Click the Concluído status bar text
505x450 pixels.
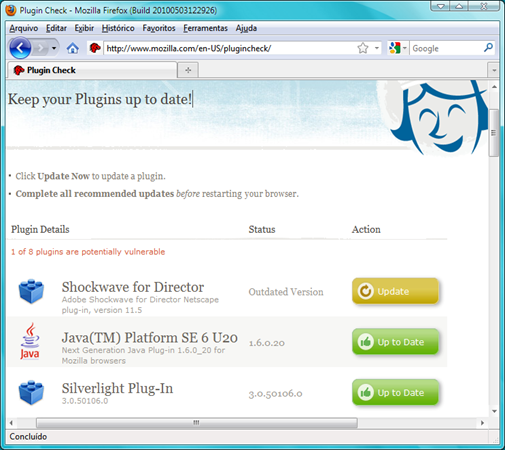pos(28,437)
